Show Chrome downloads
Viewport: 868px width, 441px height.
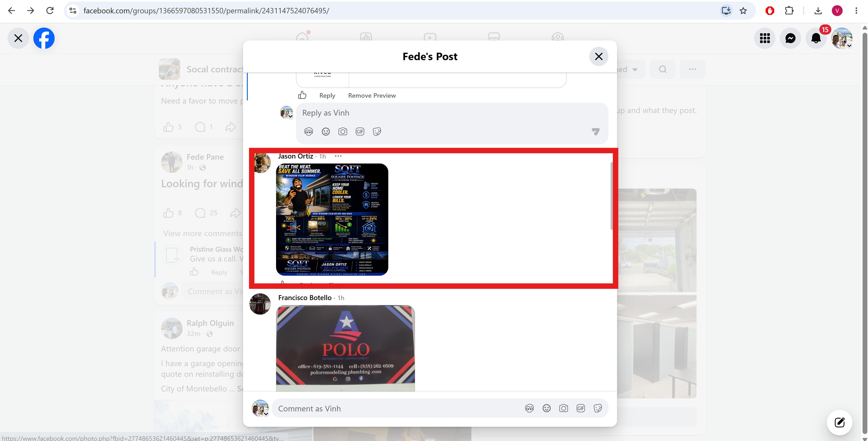pyautogui.click(x=818, y=11)
